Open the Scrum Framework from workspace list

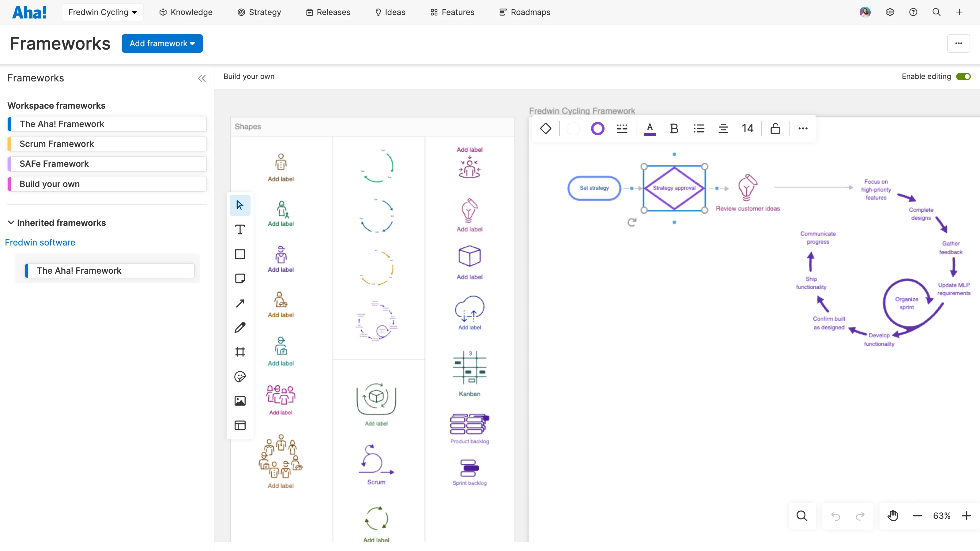107,144
